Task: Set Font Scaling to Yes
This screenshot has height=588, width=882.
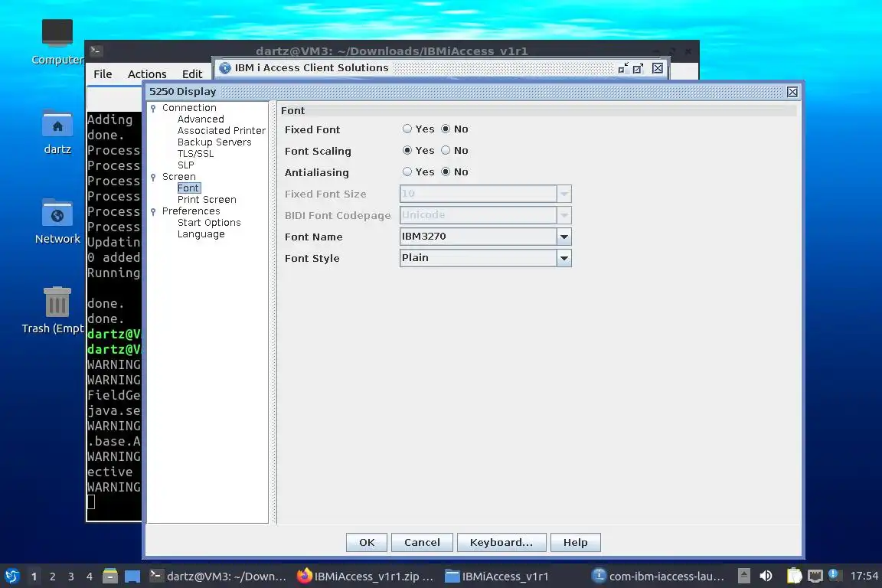Action: click(407, 150)
